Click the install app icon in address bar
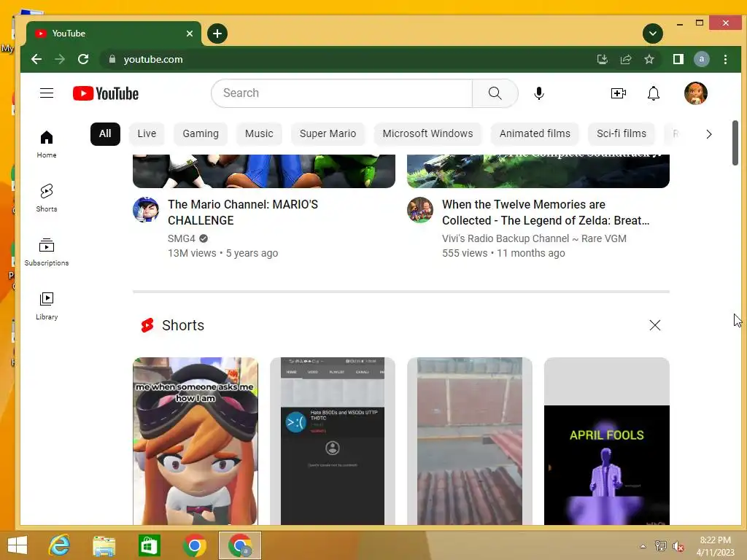 tap(602, 59)
